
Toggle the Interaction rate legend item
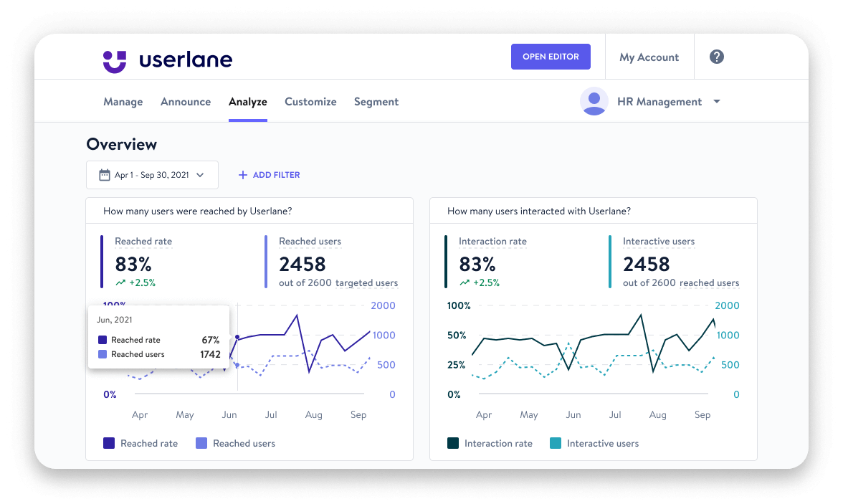pyautogui.click(x=490, y=443)
